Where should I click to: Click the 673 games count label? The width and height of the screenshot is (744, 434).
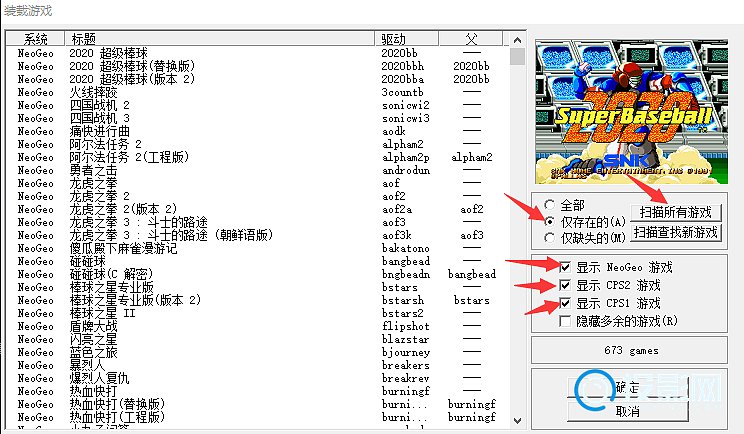click(x=631, y=351)
